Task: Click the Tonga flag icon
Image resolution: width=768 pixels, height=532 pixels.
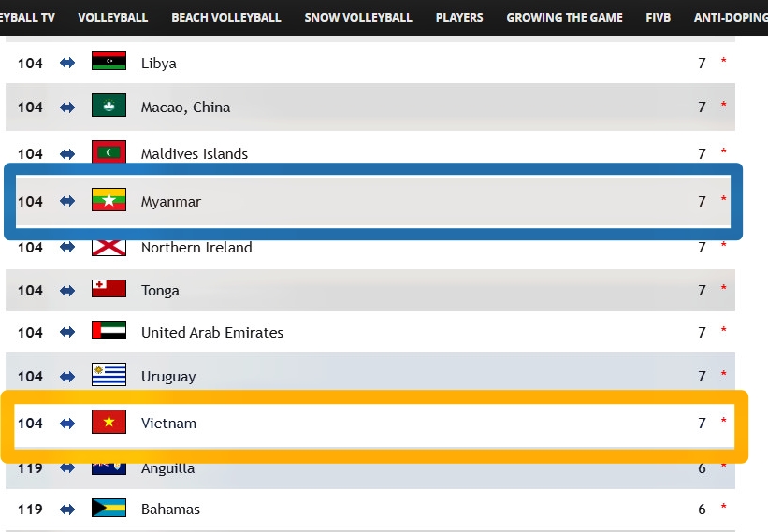Action: [x=109, y=288]
